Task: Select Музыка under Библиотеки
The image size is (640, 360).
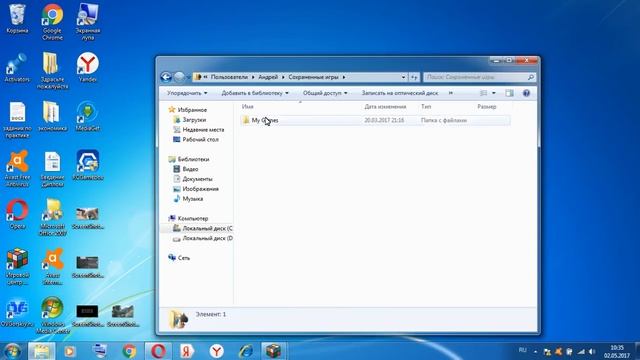Action: point(193,199)
